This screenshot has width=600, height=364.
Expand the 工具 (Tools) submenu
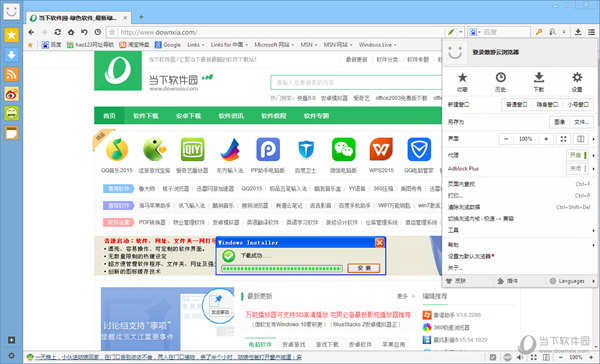pyautogui.click(x=520, y=230)
